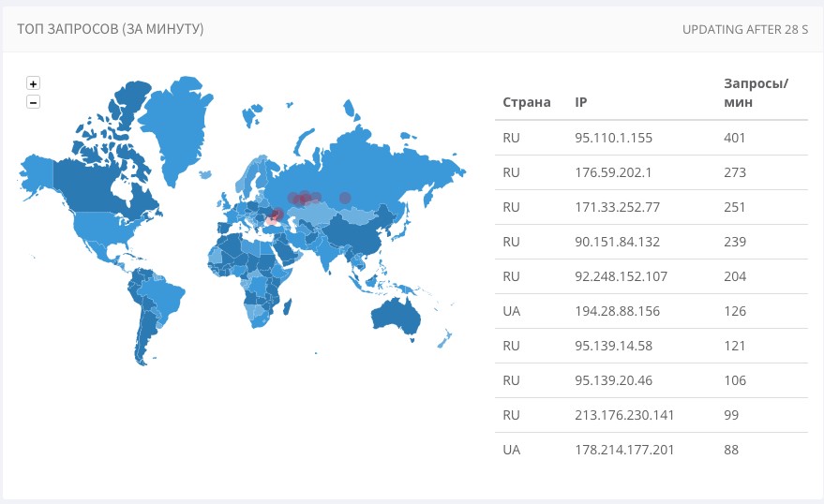Click the Запросы/мин column header

coord(756,93)
